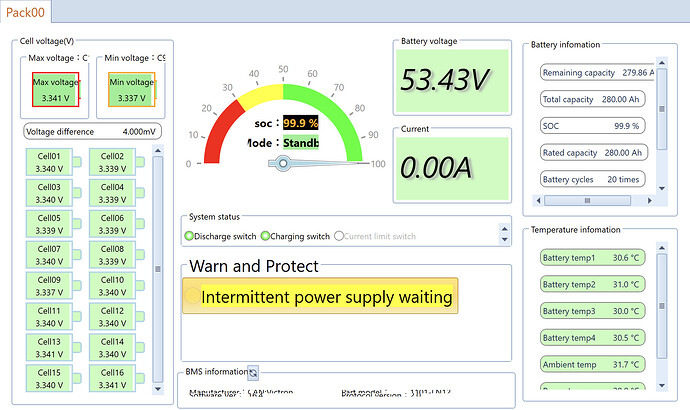This screenshot has height=410, width=690.
Task: Click the Remaining capacity field
Action: tap(597, 73)
